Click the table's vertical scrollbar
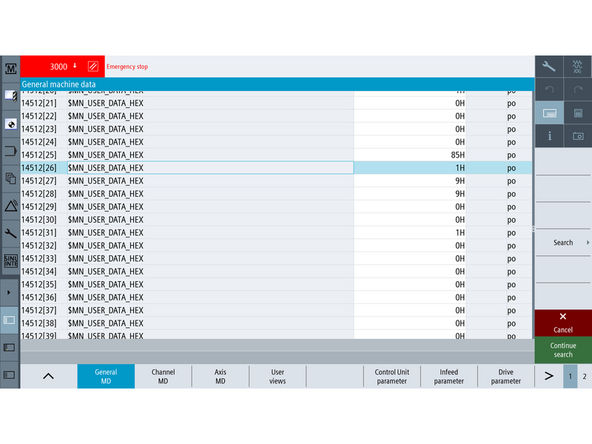 (x=533, y=214)
